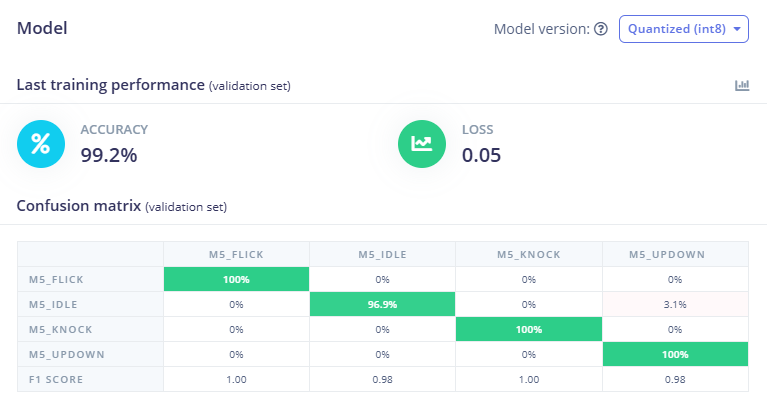Screen dimensions: 767x405
Task: Click the F1 score 0.98 under M5_IDLE
Action: click(383, 379)
